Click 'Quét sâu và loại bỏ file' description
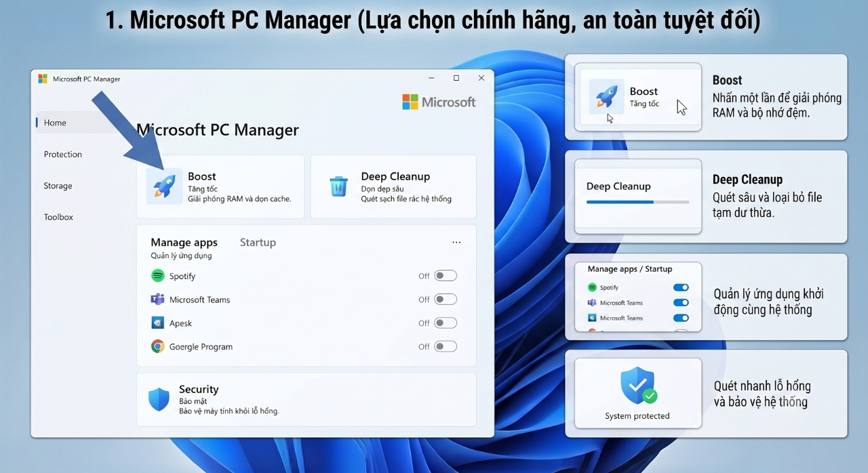868x473 pixels. [x=767, y=198]
